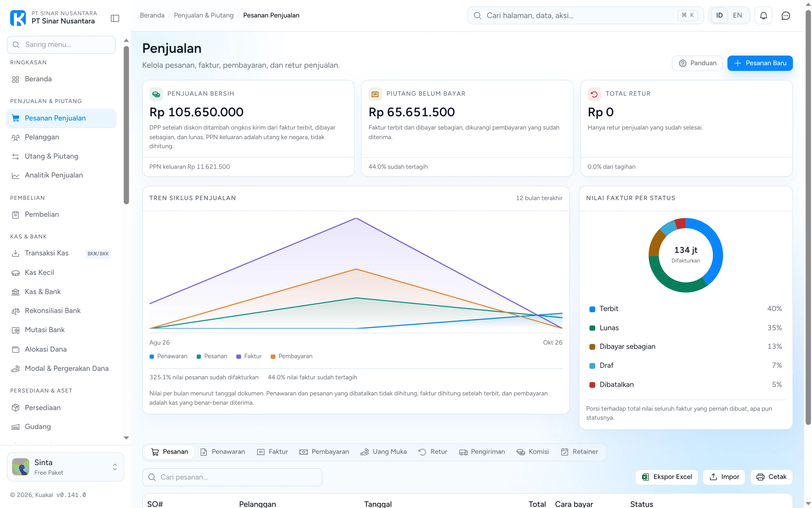Click the Pesanan Baru button
This screenshot has height=508, width=812.
pyautogui.click(x=760, y=63)
